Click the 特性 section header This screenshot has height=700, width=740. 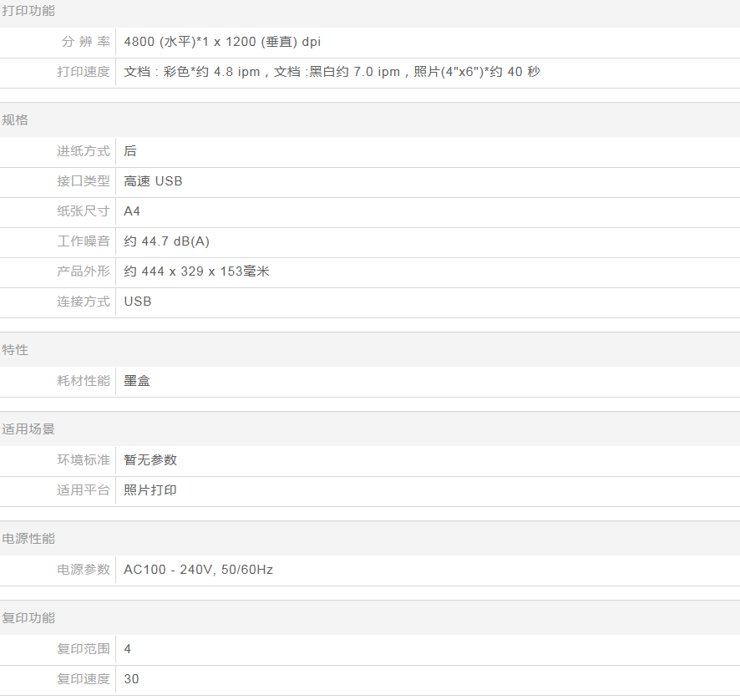(x=15, y=350)
